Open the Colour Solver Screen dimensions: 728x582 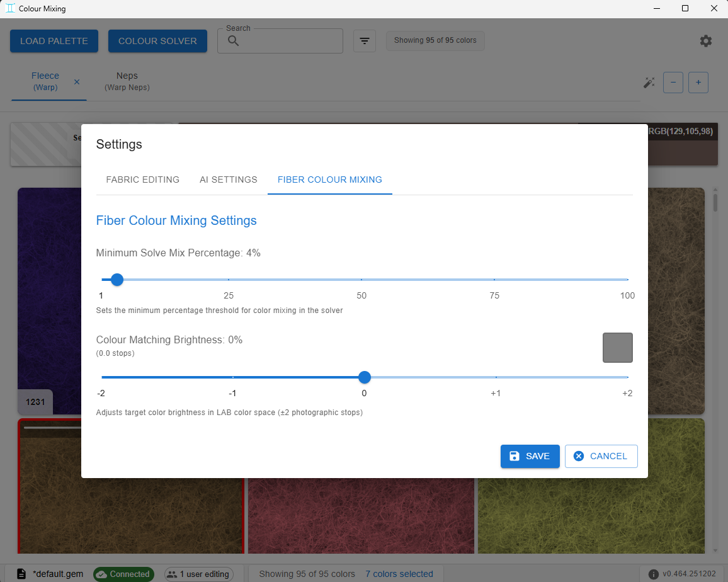tap(157, 41)
